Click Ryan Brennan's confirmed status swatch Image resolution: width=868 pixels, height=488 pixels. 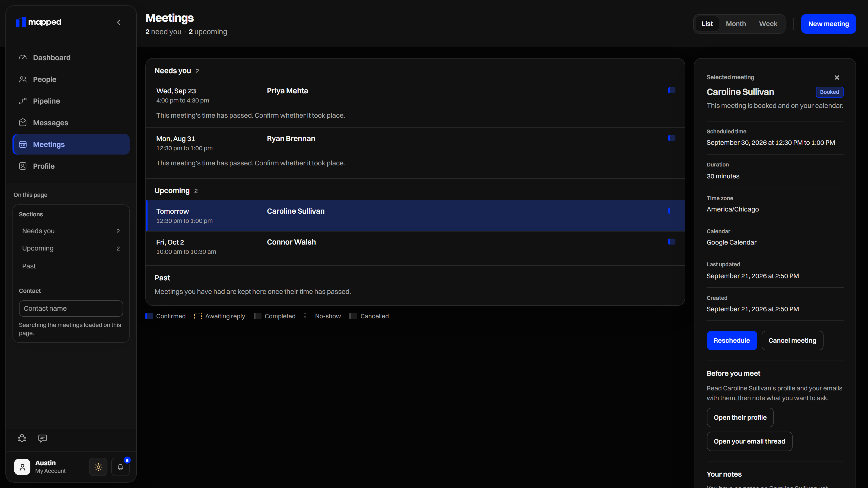[x=672, y=138]
